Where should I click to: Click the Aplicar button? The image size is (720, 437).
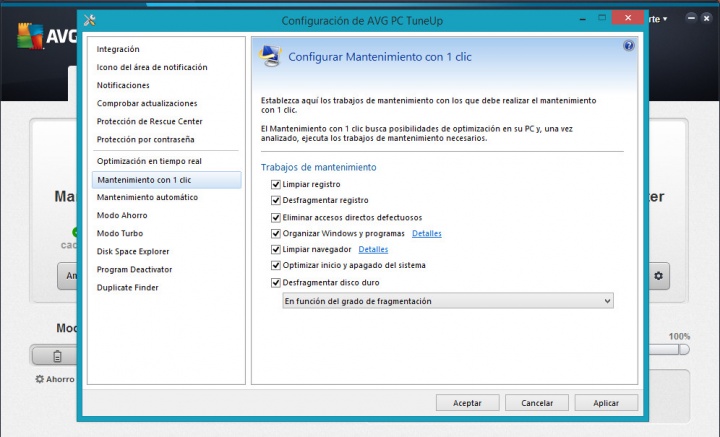pyautogui.click(x=606, y=403)
